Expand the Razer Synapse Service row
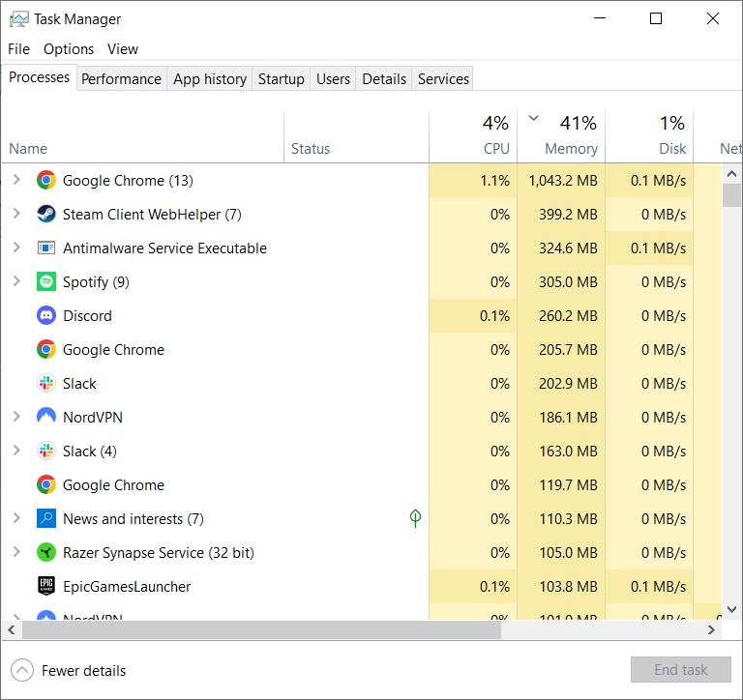743x700 pixels. tap(16, 552)
